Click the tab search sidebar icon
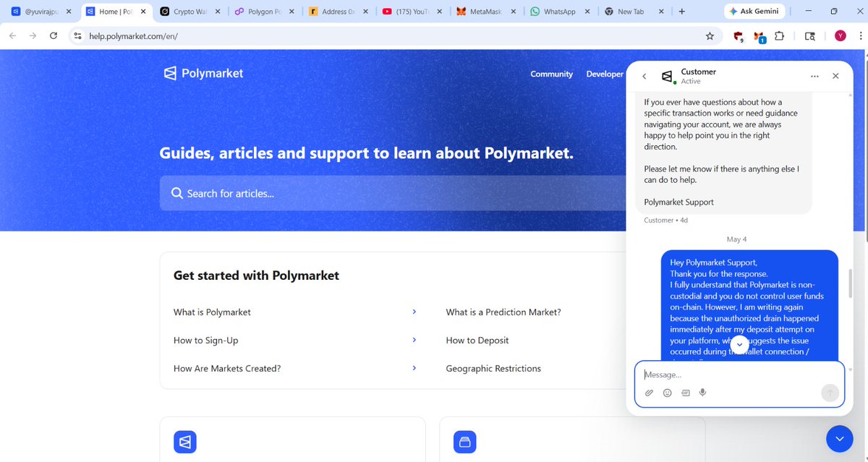The image size is (868, 462). click(810, 36)
